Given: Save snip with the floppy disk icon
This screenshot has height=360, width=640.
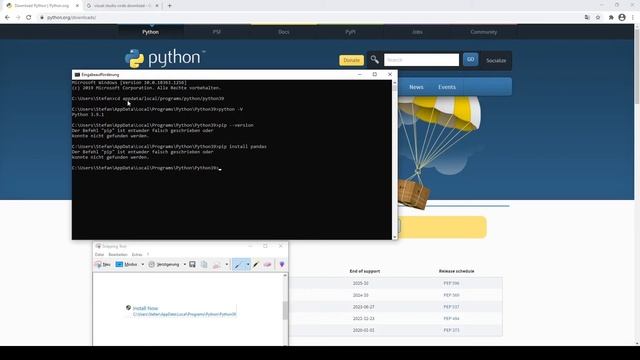Looking at the screenshot, I should click(193, 264).
